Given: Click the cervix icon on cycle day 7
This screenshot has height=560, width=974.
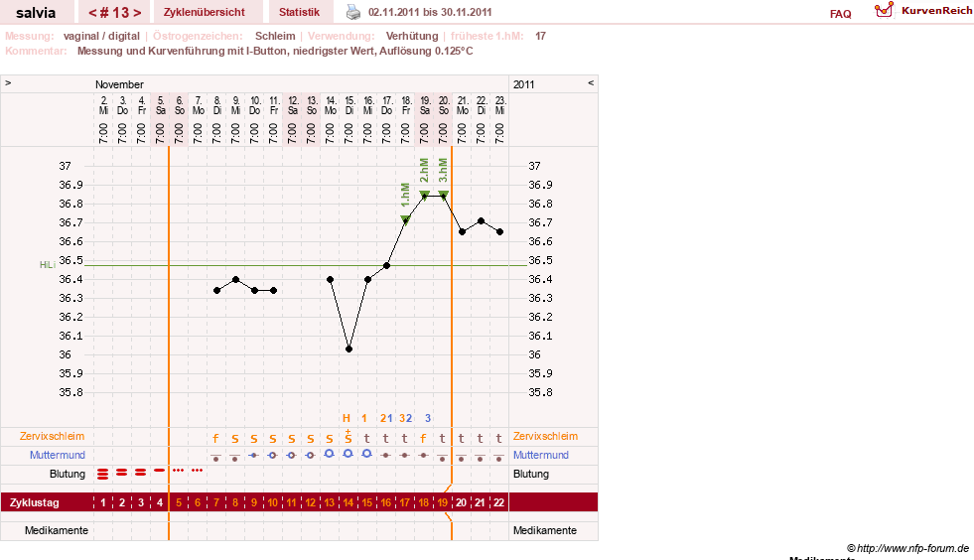Looking at the screenshot, I should coord(216,458).
